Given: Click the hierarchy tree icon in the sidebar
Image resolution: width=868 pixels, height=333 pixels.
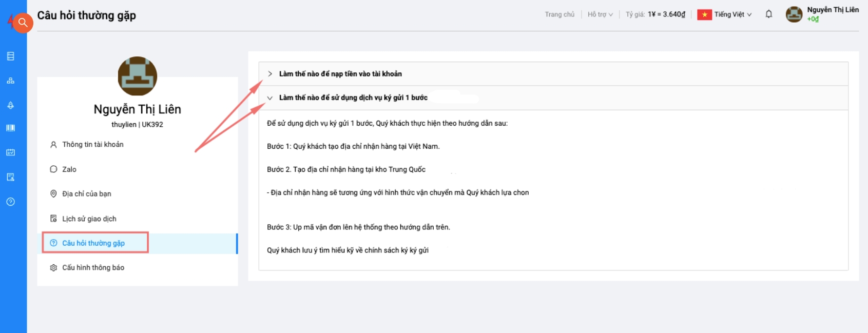Looking at the screenshot, I should point(10,81).
